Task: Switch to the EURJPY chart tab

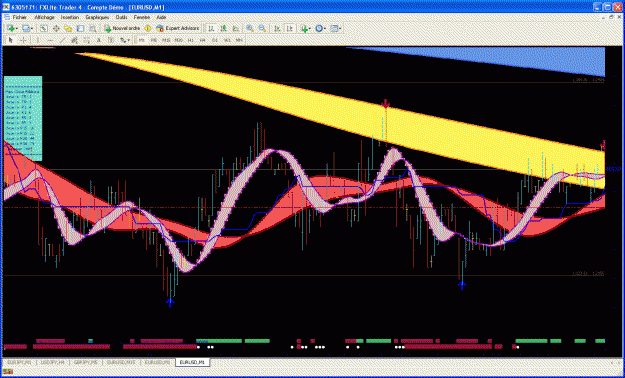Action: pos(19,362)
